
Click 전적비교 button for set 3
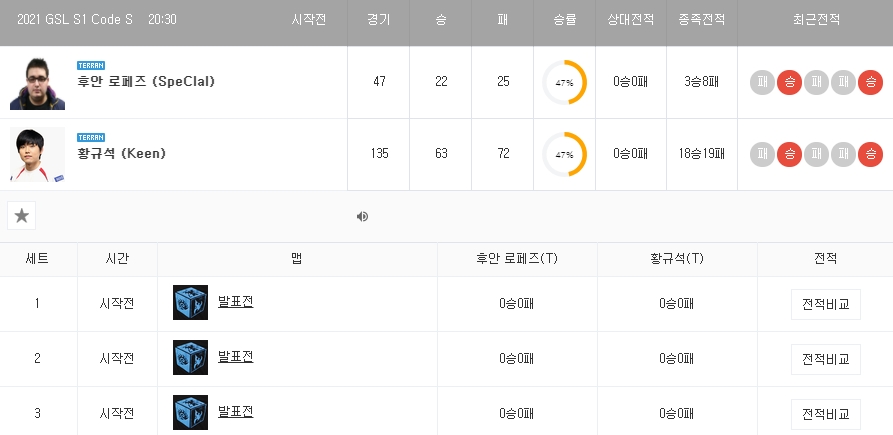click(x=825, y=414)
